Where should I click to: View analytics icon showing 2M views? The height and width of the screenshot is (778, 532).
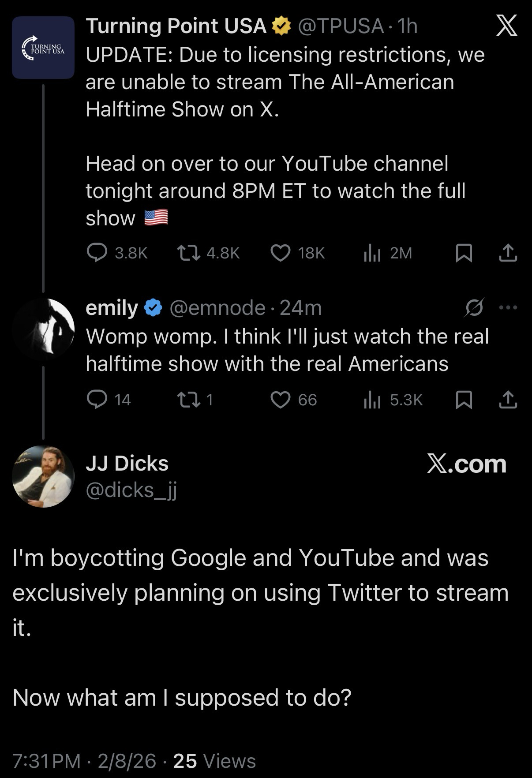372,253
